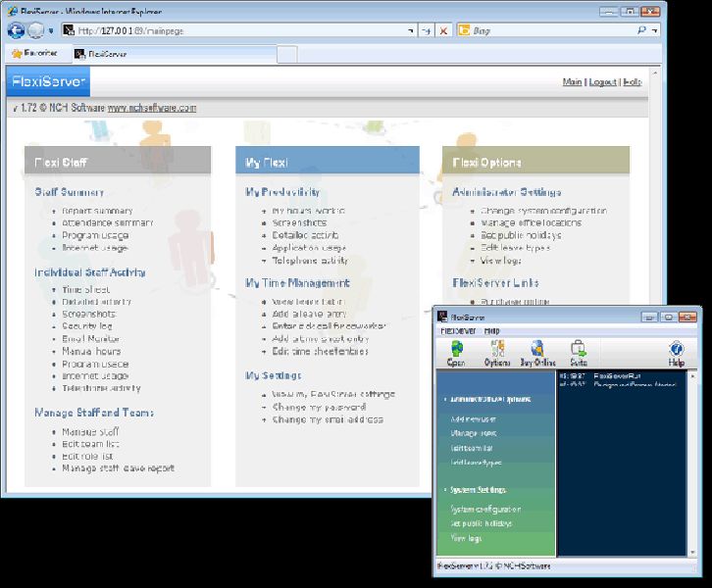The image size is (712, 588).
Task: Click the Main link at page top
Action: coord(572,82)
